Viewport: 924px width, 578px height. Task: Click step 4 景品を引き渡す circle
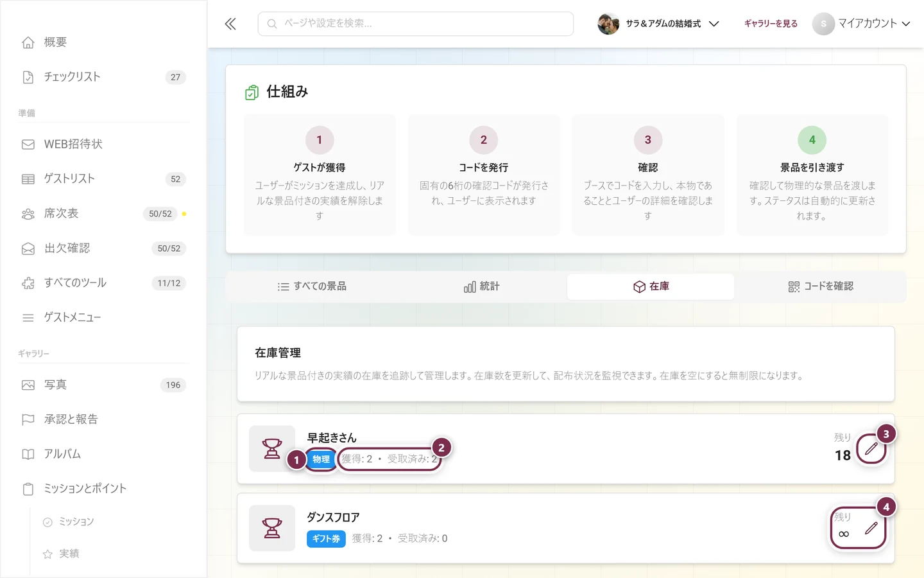(x=812, y=140)
